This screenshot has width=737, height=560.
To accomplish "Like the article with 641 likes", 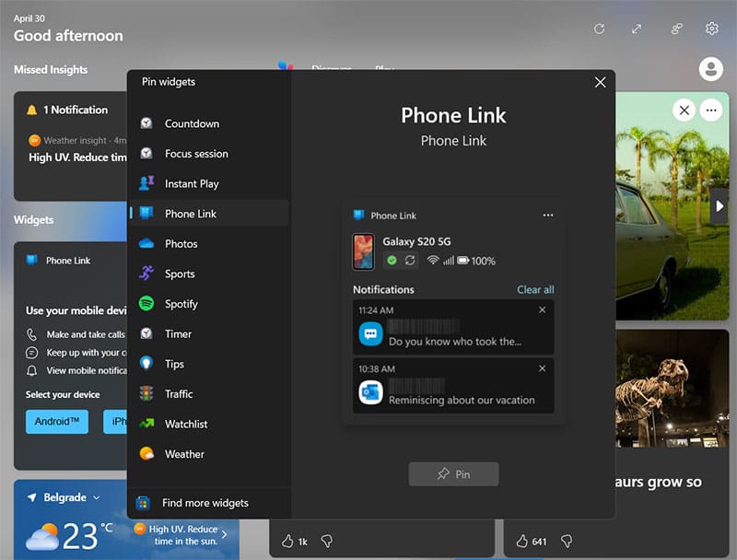I will pos(521,541).
